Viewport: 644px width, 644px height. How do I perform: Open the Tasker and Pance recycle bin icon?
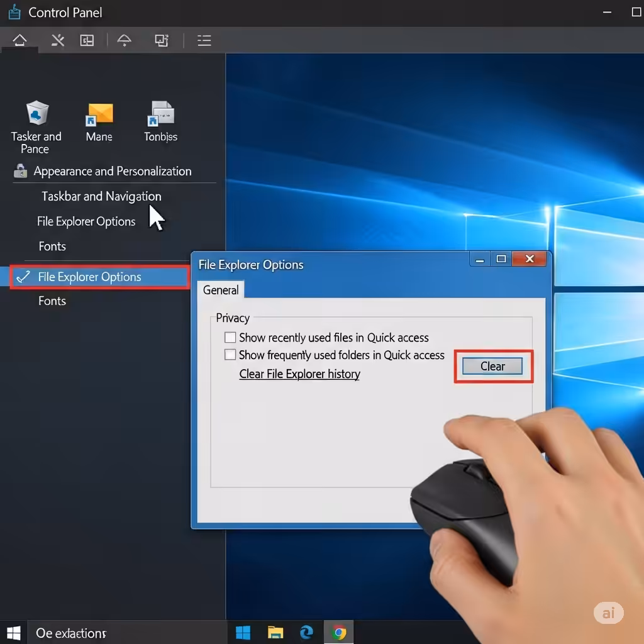click(x=37, y=113)
